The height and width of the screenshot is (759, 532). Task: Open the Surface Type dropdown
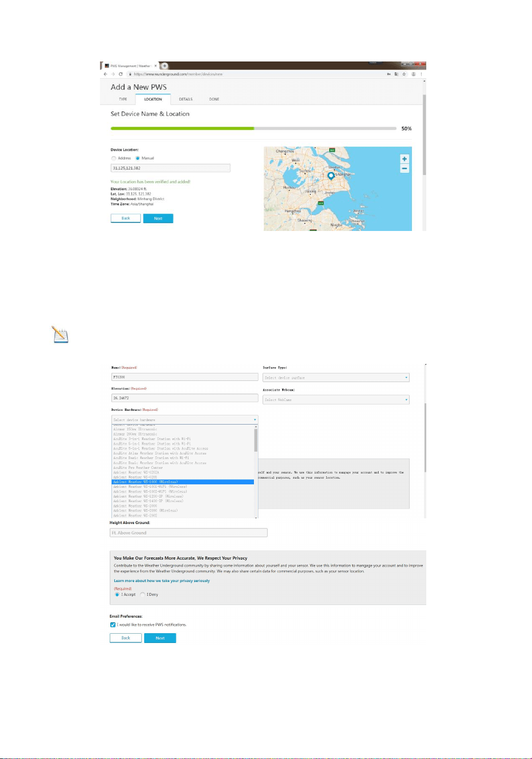(x=336, y=377)
